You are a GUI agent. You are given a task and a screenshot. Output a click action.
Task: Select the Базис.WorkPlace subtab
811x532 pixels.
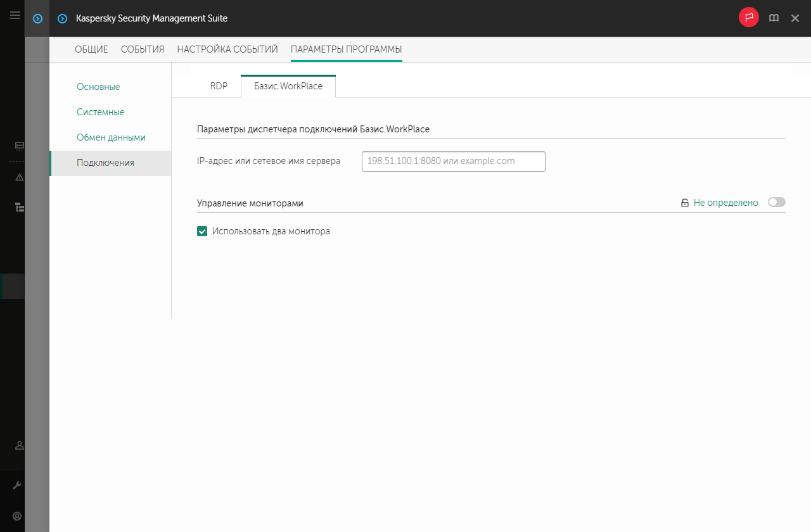pos(288,86)
